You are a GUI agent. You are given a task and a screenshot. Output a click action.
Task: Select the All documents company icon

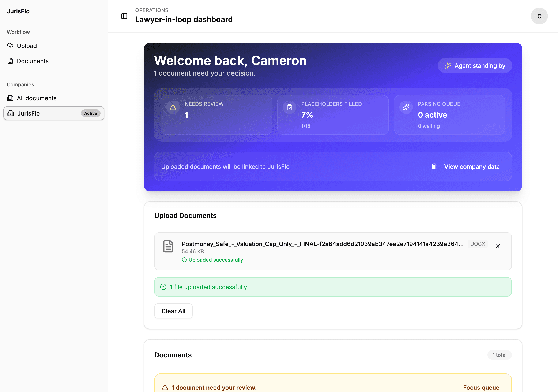pos(10,98)
